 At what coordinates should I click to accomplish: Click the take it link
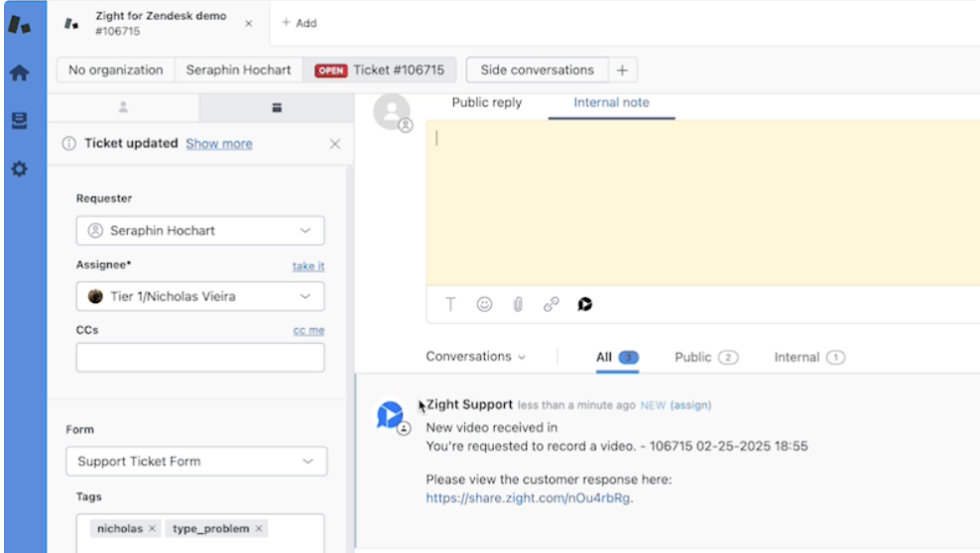pyautogui.click(x=308, y=266)
